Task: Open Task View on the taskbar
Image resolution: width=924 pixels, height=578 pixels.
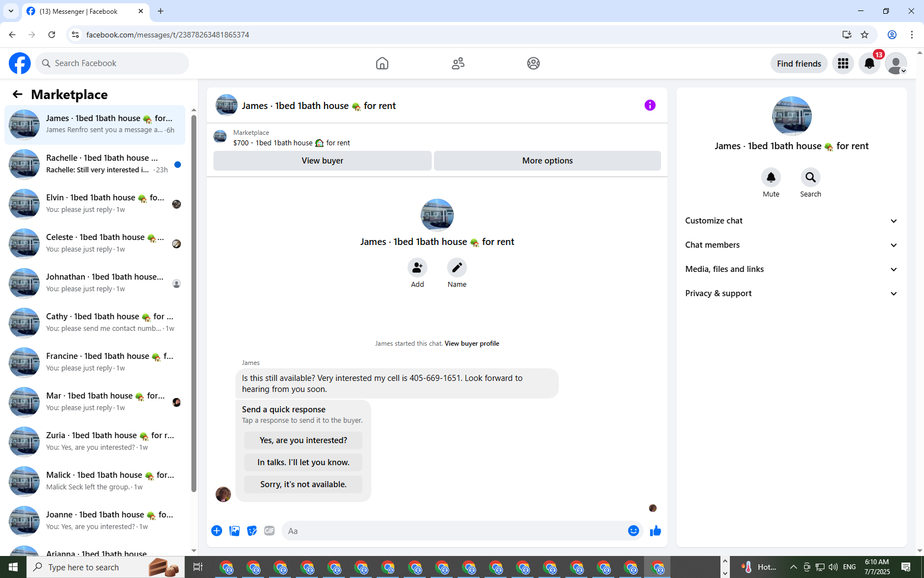Action: click(198, 567)
